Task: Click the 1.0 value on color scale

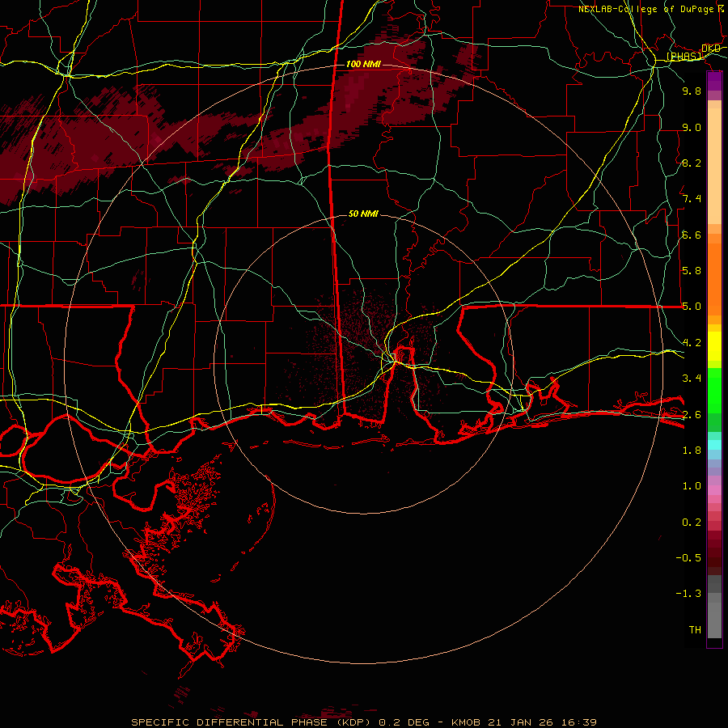Action: click(692, 486)
